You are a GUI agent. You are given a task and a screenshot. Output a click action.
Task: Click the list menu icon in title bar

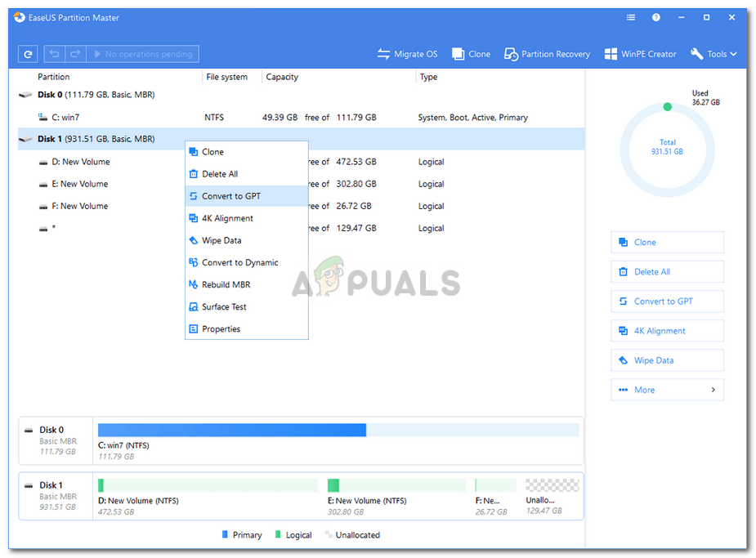coord(631,17)
